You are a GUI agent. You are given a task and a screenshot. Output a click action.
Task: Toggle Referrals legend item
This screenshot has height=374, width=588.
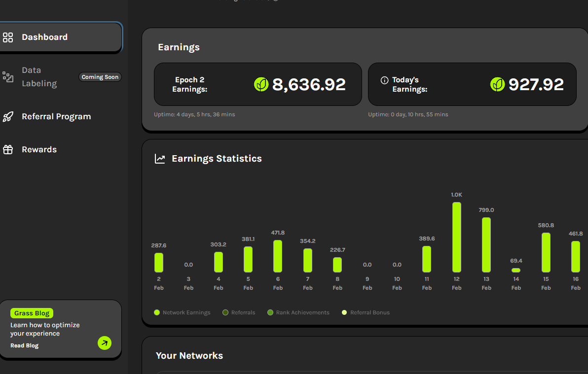[x=239, y=312]
